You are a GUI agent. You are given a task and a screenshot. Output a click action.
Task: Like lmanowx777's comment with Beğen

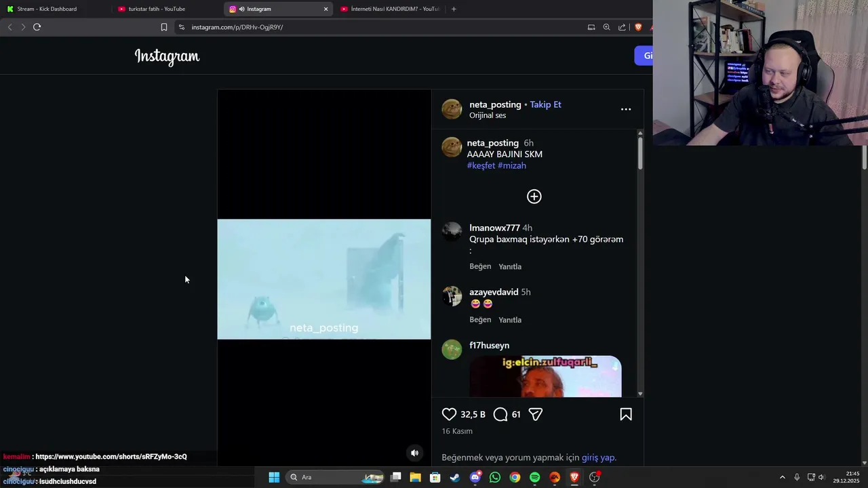click(x=480, y=266)
